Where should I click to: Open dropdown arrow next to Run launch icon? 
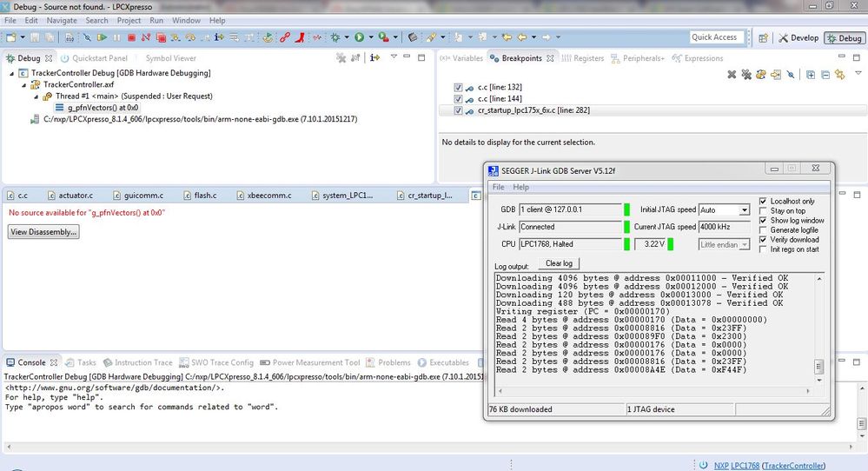click(x=371, y=37)
